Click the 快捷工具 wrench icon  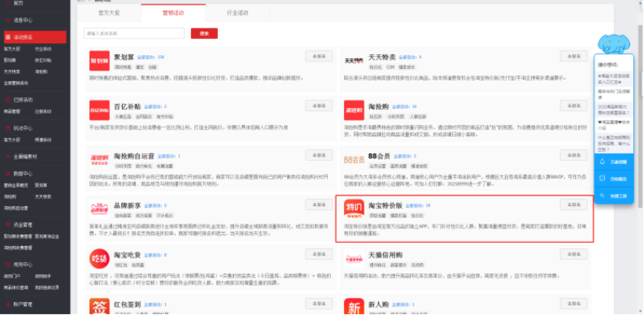click(x=603, y=196)
